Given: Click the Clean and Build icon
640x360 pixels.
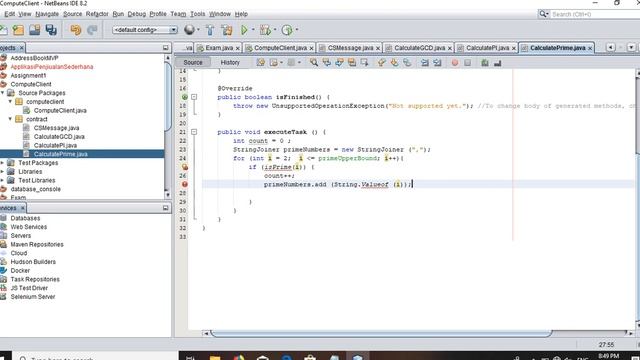Looking at the screenshot, I should [x=227, y=30].
